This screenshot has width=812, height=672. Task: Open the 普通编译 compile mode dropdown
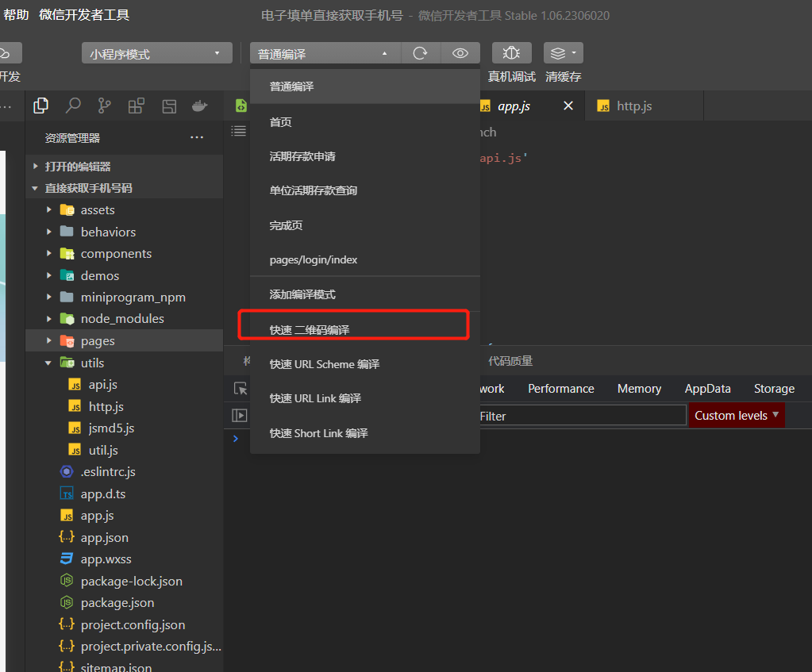[325, 53]
